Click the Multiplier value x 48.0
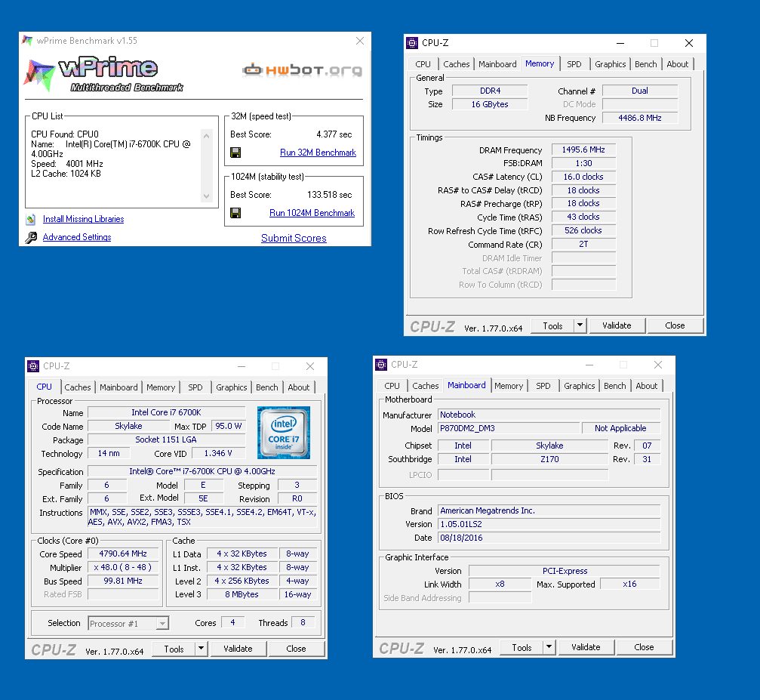The width and height of the screenshot is (760, 700). click(x=123, y=568)
